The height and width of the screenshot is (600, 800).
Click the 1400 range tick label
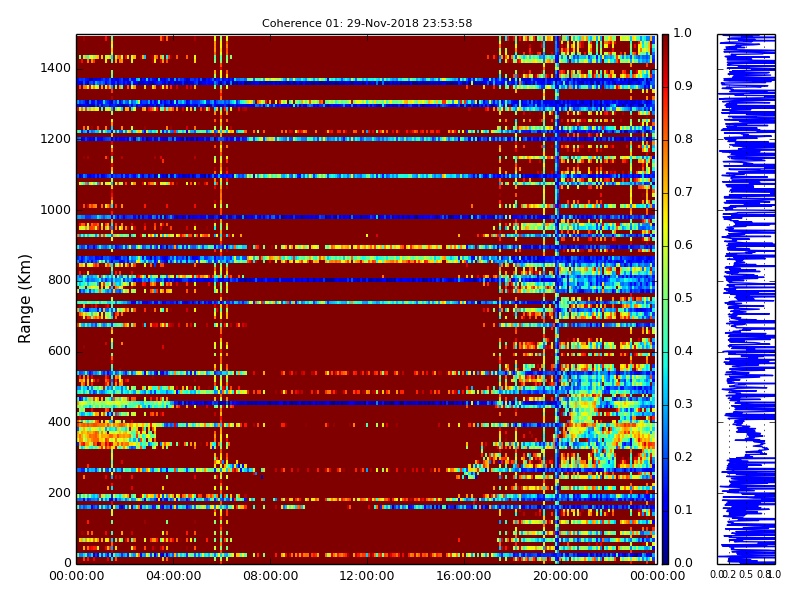pos(56,68)
